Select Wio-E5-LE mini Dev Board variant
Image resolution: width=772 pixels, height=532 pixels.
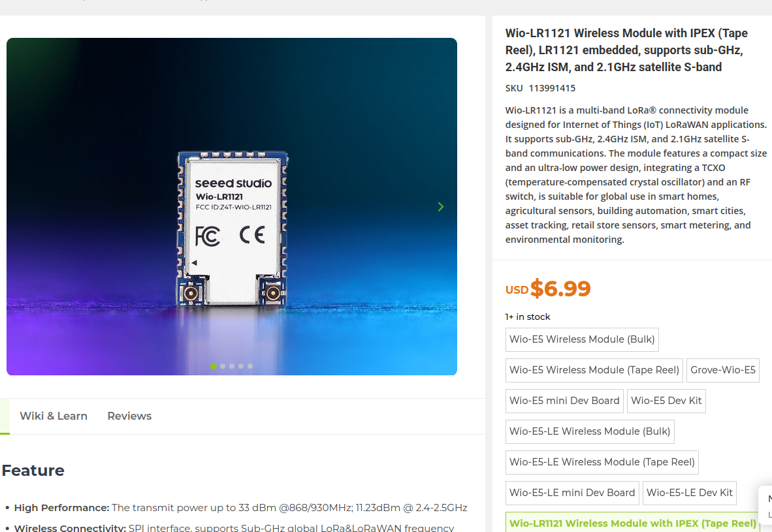572,493
